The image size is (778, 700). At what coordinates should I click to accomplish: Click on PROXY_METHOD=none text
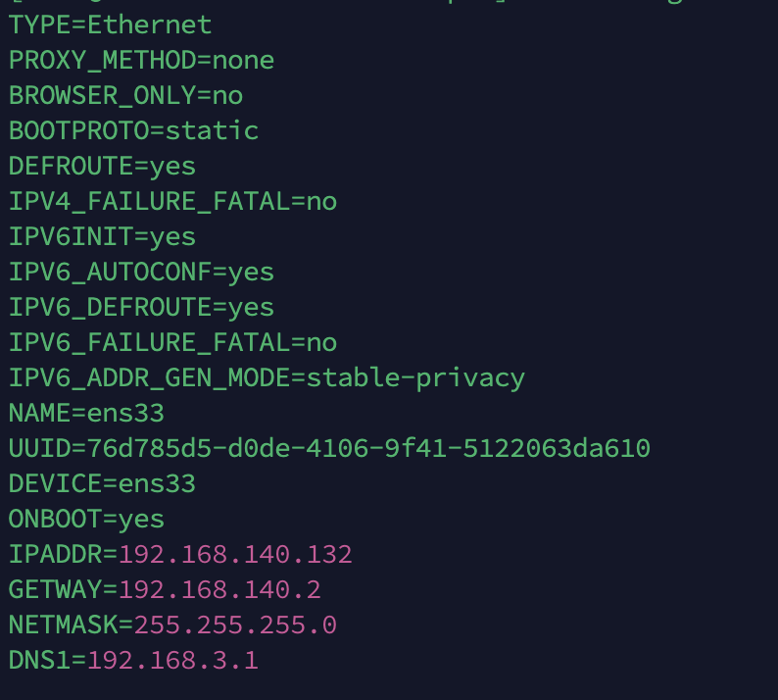coord(141,61)
